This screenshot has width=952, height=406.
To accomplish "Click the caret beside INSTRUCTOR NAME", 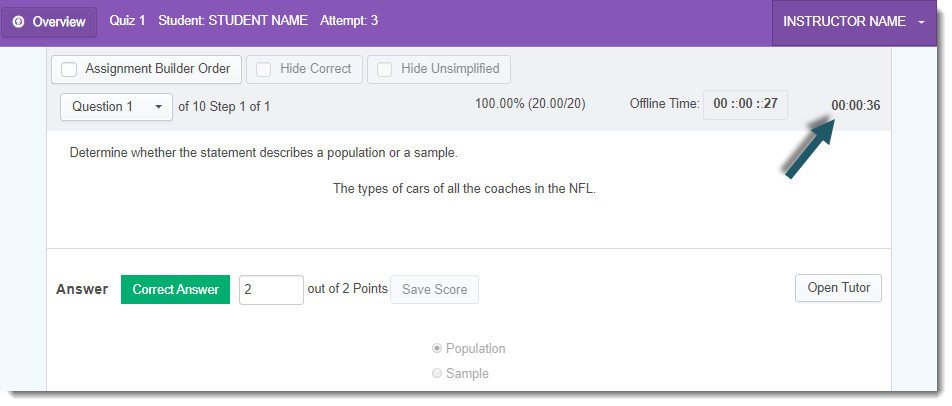I will 922,22.
